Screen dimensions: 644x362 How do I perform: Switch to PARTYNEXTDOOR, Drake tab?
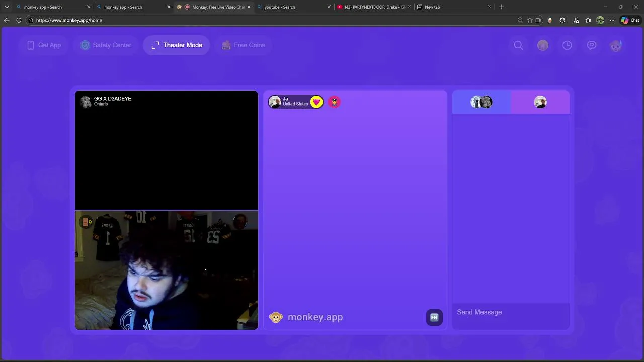(x=374, y=7)
